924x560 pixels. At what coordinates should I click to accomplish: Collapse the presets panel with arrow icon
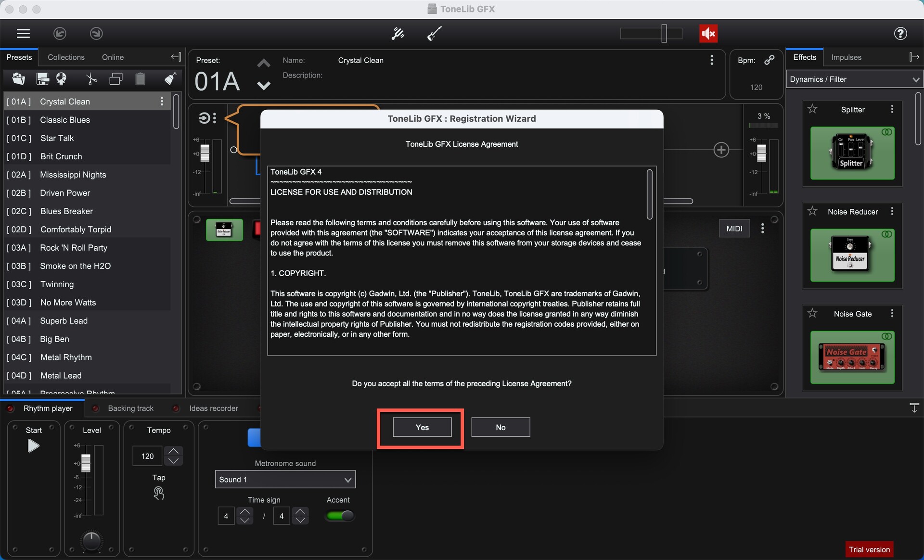[176, 57]
